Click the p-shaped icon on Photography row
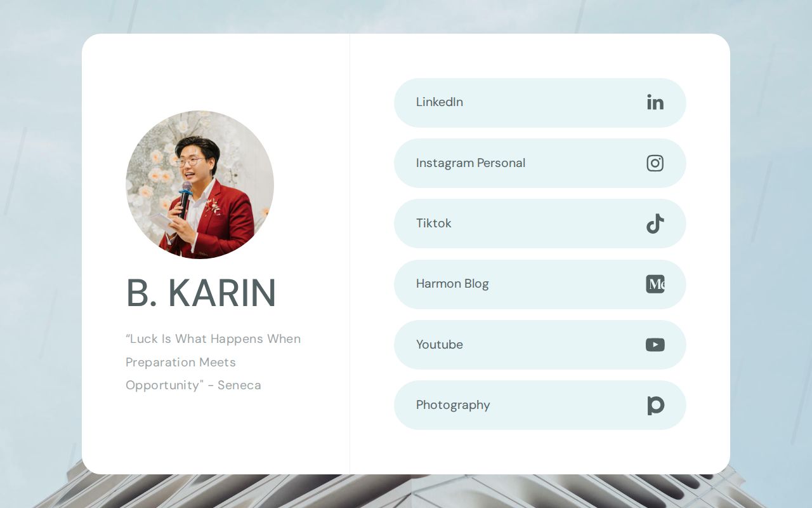 [x=655, y=405]
